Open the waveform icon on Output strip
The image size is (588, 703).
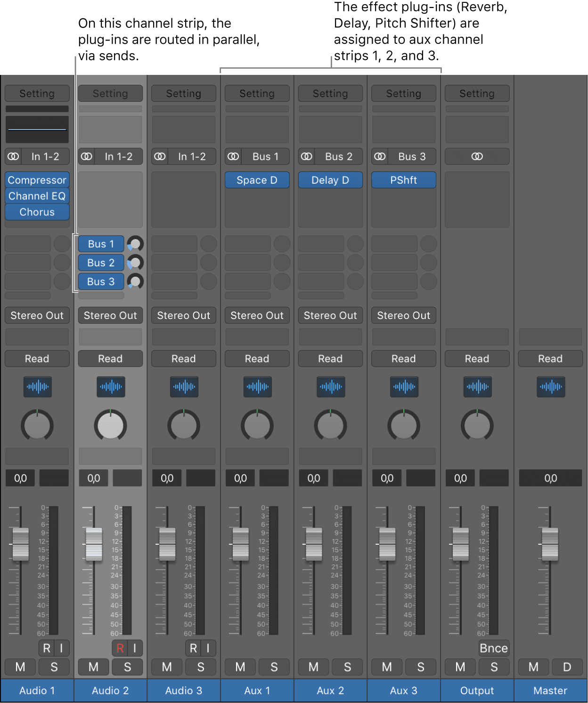pos(477,387)
